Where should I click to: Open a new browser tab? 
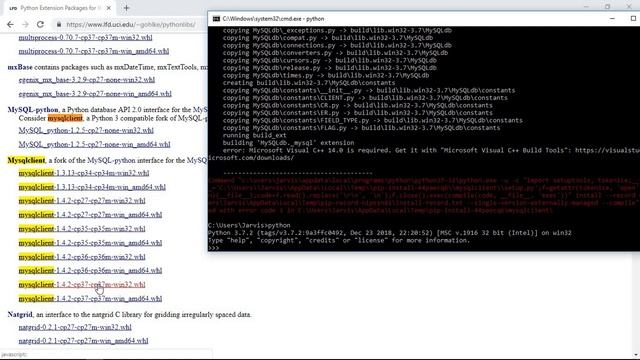pos(126,8)
